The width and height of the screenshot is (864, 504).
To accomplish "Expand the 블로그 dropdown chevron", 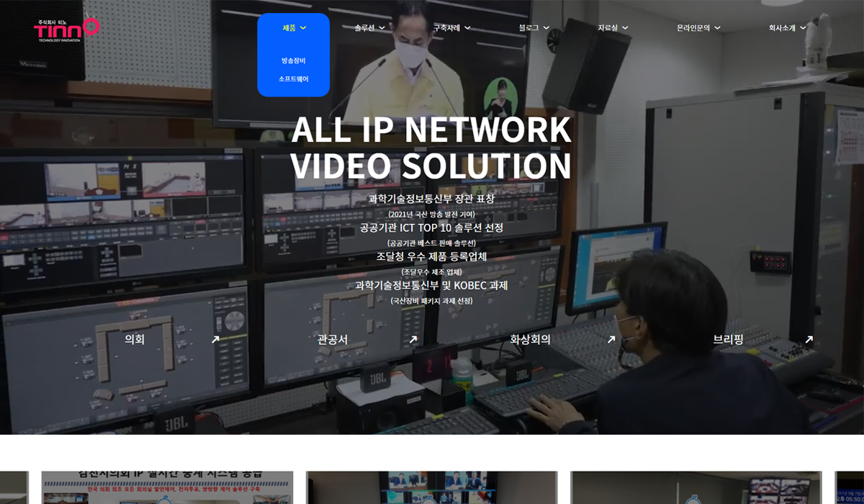I will [546, 28].
